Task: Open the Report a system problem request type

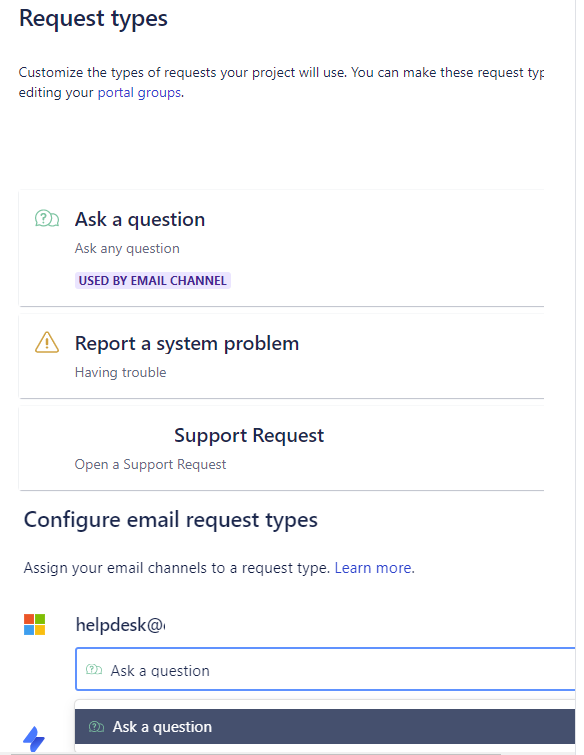Action: pyautogui.click(x=187, y=344)
